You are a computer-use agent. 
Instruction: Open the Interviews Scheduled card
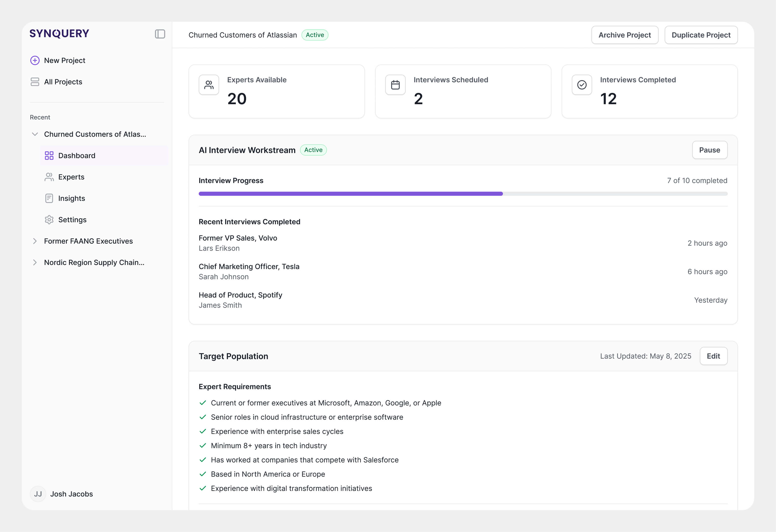pyautogui.click(x=463, y=92)
